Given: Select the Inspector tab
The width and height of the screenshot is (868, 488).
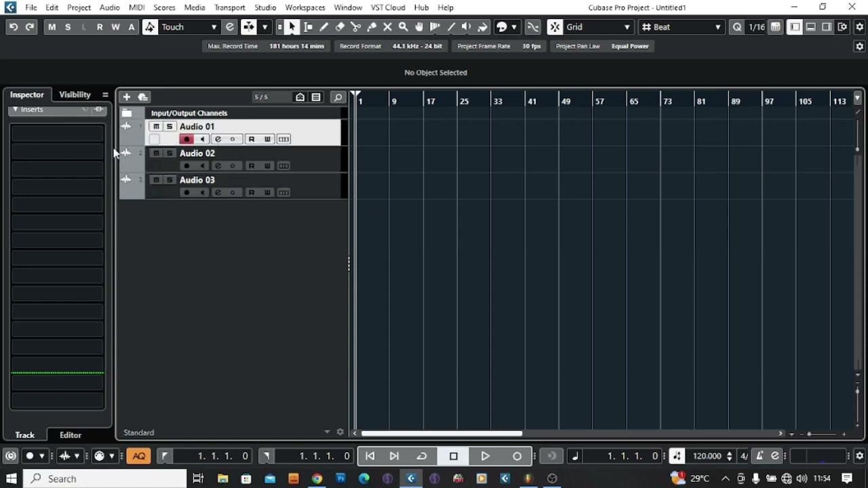Looking at the screenshot, I should (x=27, y=95).
